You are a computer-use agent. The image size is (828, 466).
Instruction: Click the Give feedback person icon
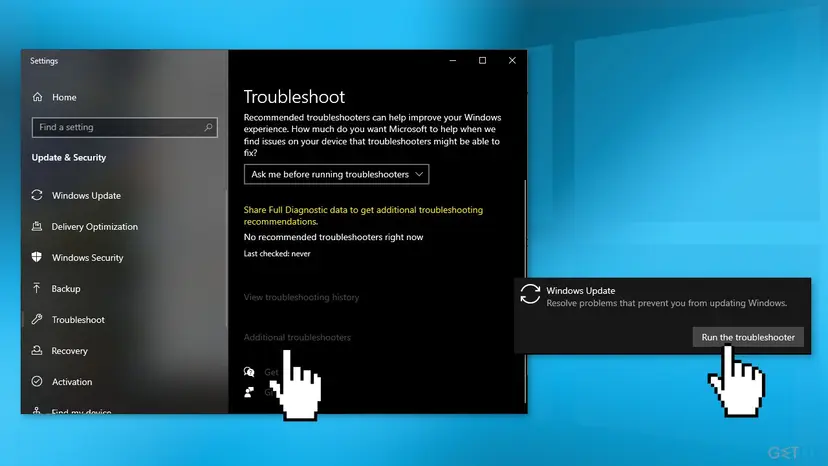(249, 392)
